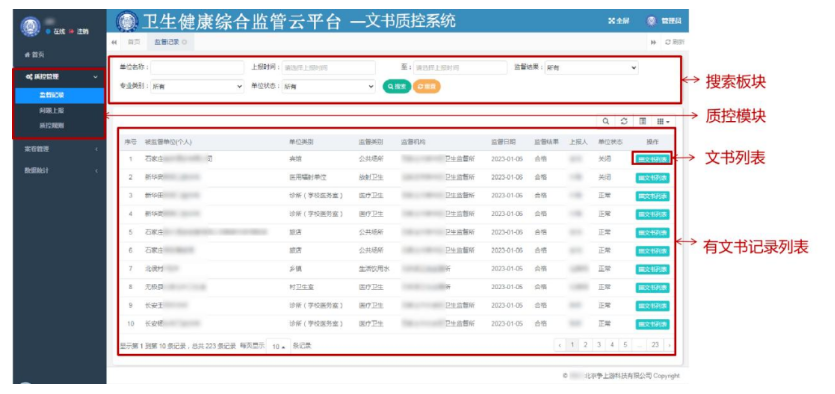Go to page 1 in pagination
Screen dimensions: 835x394
pos(572,345)
